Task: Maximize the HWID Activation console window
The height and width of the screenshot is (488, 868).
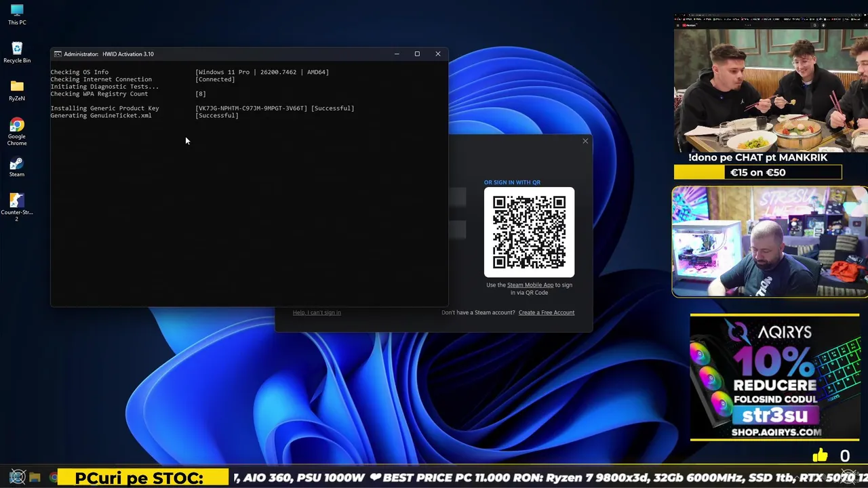Action: [x=417, y=54]
